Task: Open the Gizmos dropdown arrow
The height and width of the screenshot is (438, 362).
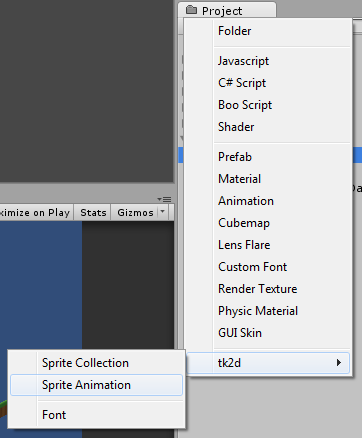Action: pos(163,212)
